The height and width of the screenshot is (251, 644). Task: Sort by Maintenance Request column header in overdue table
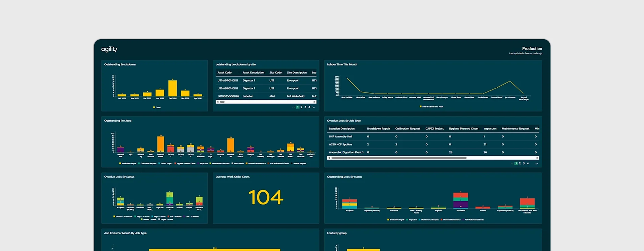coord(516,129)
